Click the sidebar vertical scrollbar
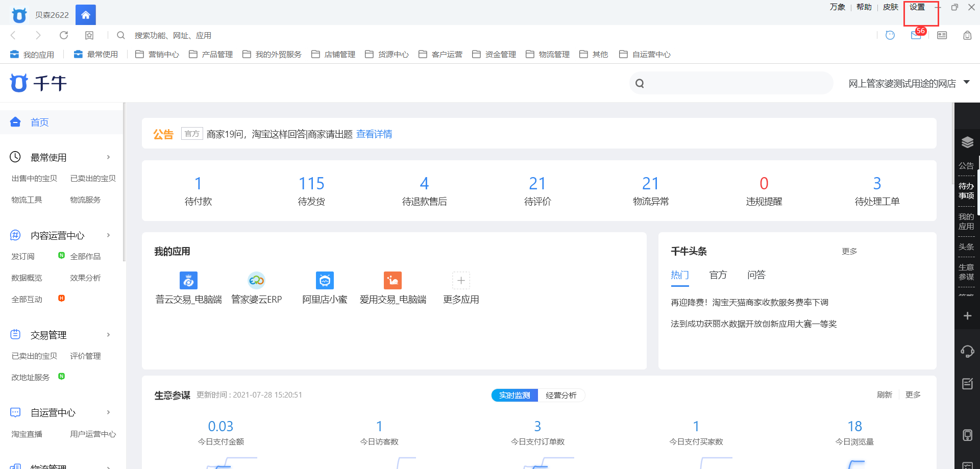 124,182
